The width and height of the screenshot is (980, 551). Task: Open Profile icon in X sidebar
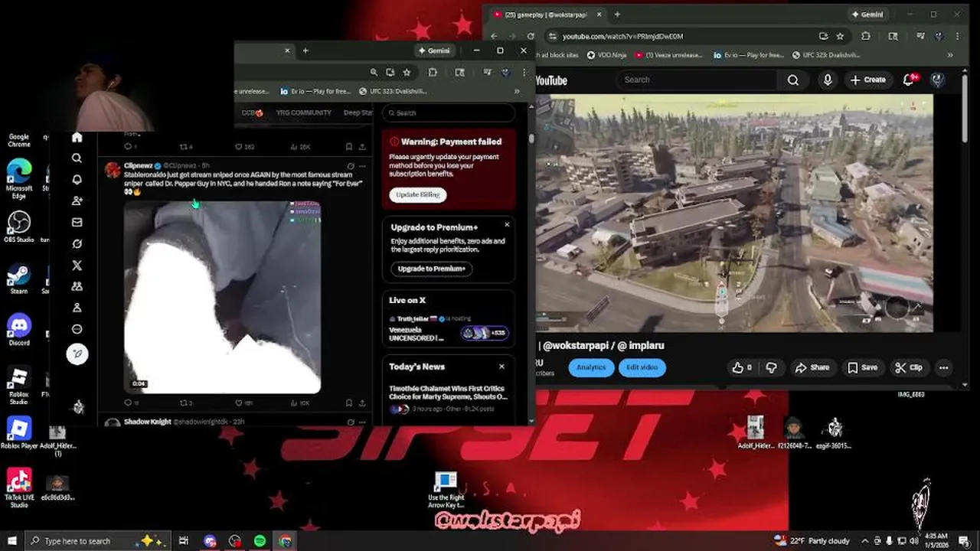pos(77,308)
